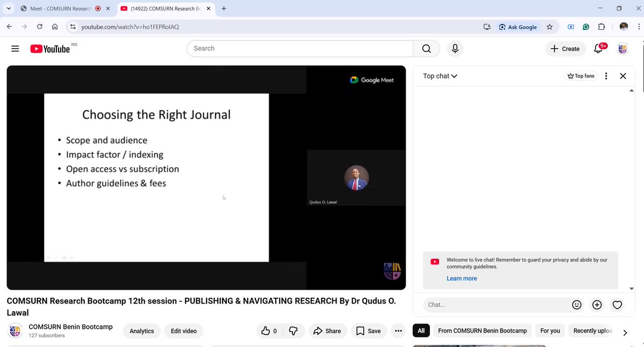The width and height of the screenshot is (644, 347).
Task: Dislike the video with thumbs down
Action: [293, 331]
